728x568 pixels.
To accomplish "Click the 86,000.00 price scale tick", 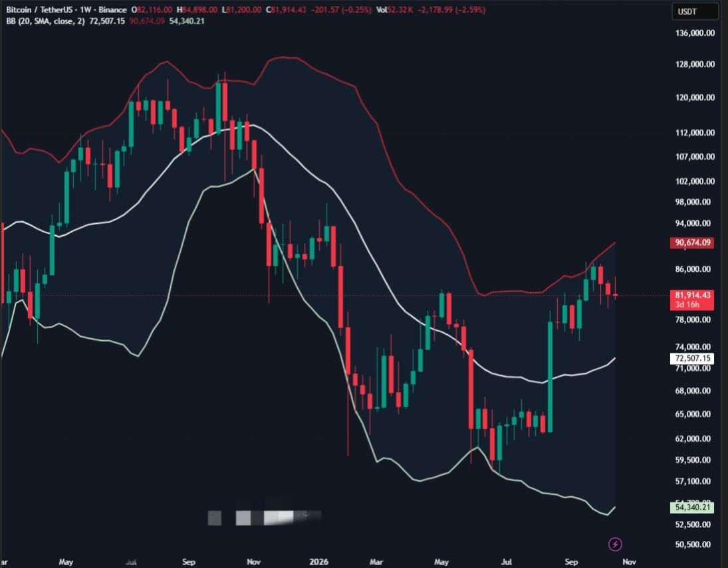I will [x=693, y=269].
